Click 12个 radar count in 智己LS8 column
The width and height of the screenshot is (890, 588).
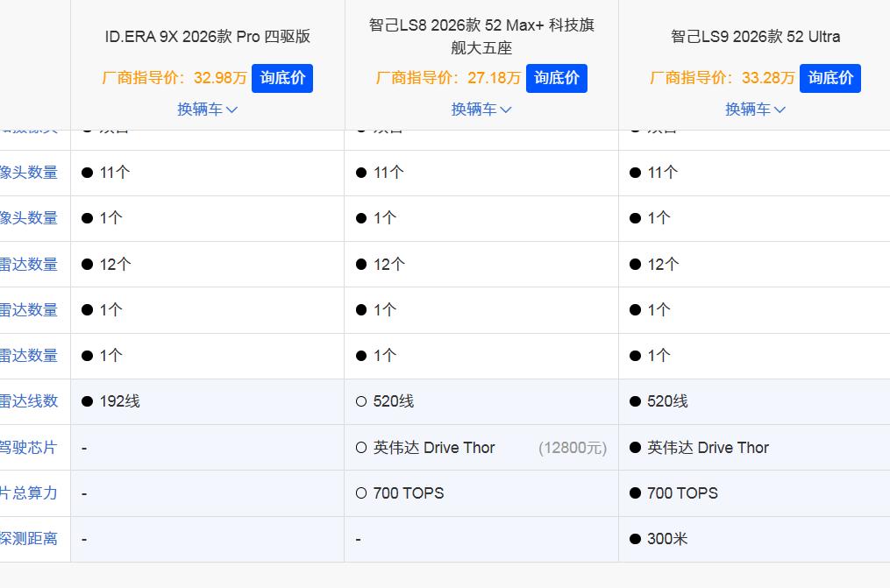389,265
